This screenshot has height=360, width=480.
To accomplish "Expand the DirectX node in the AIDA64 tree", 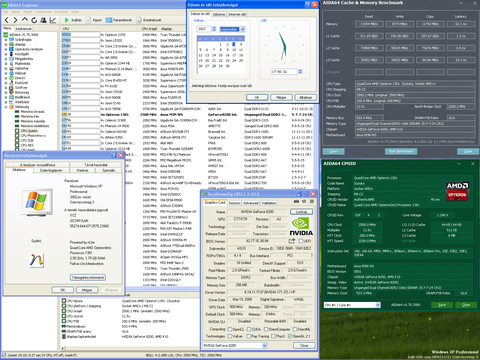I will (6, 78).
